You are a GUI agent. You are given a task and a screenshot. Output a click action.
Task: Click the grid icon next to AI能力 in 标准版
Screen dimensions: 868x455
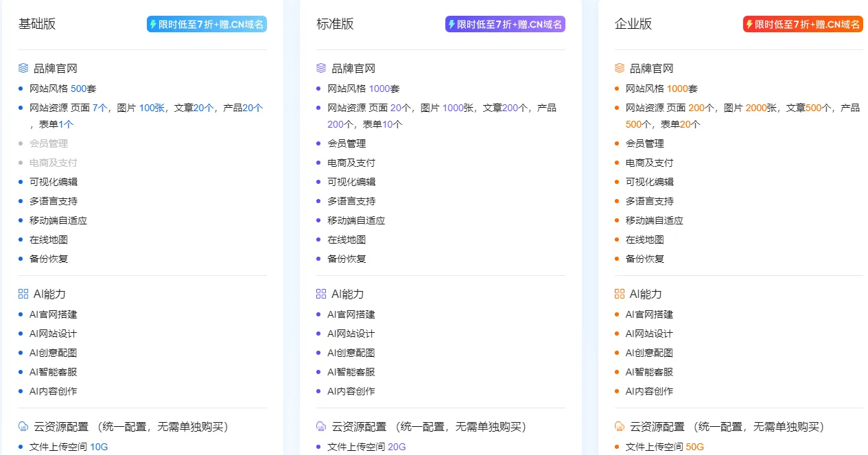click(x=320, y=293)
